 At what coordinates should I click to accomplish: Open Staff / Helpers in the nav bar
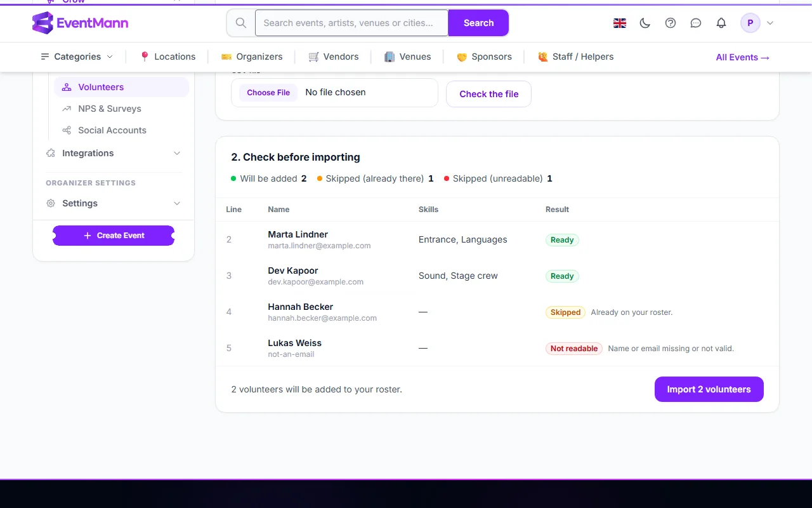tap(575, 57)
